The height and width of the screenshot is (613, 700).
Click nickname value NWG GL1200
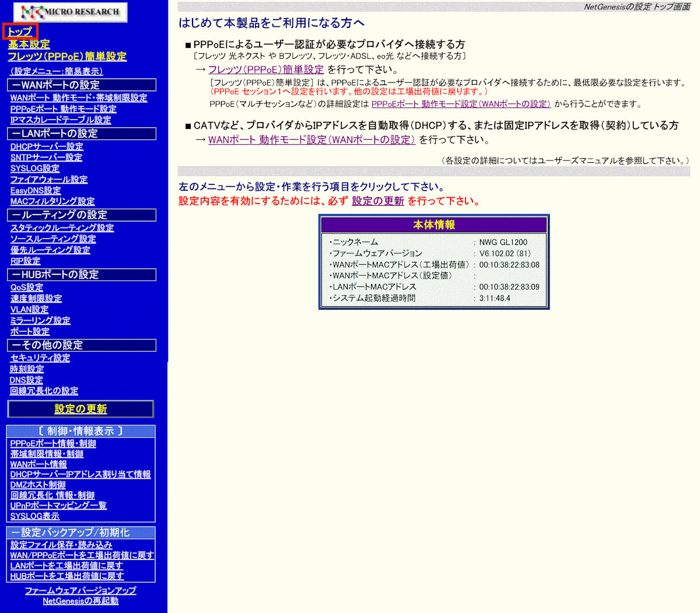(503, 242)
